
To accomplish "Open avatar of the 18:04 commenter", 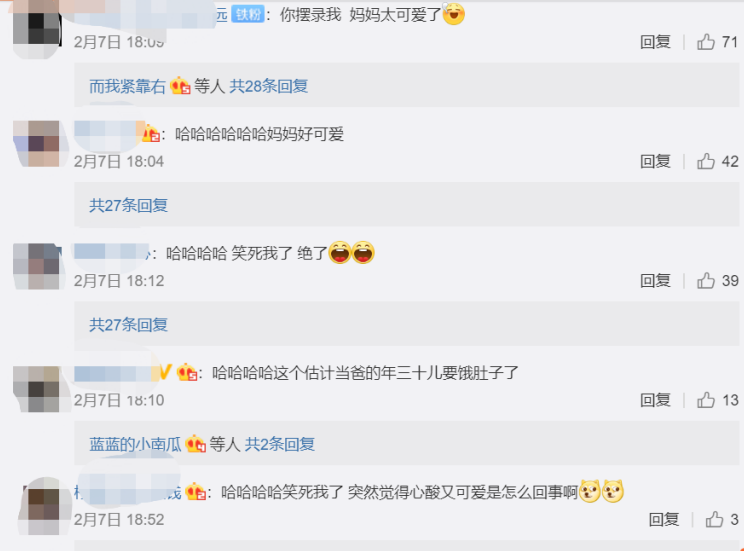I will (38, 143).
